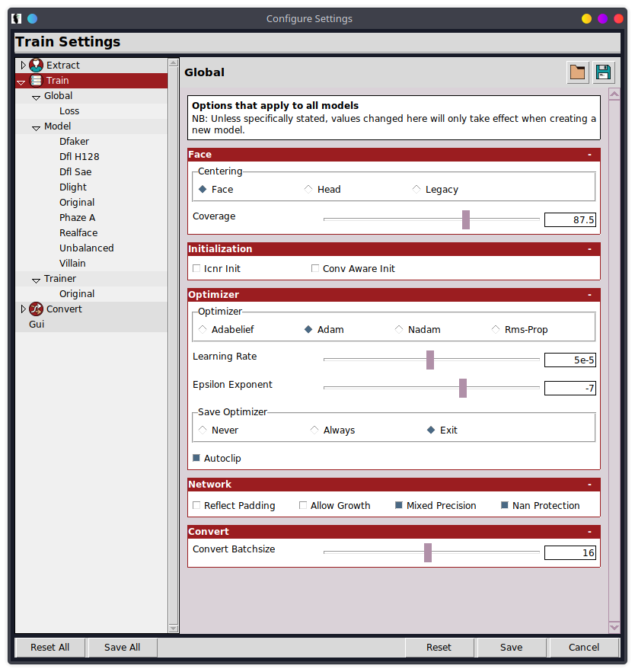Click the Convert Batchsize value field
The image size is (635, 672).
point(570,553)
